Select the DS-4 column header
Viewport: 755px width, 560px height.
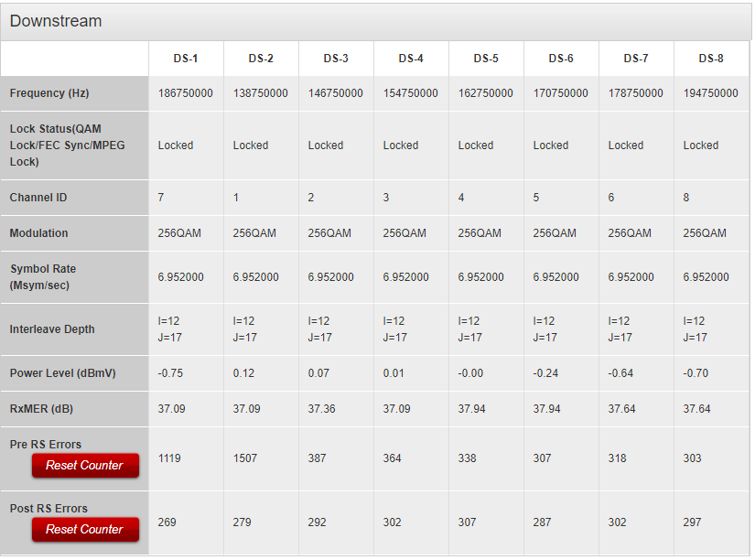click(411, 59)
